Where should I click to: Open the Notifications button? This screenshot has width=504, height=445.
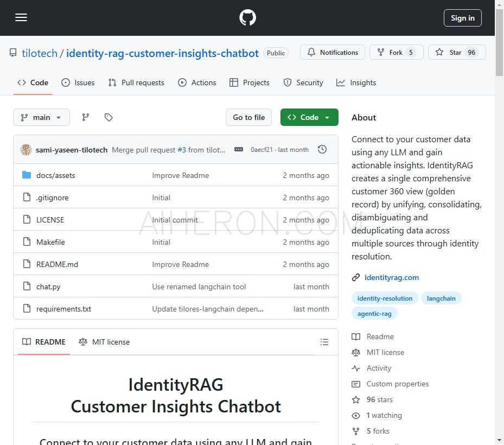click(333, 53)
